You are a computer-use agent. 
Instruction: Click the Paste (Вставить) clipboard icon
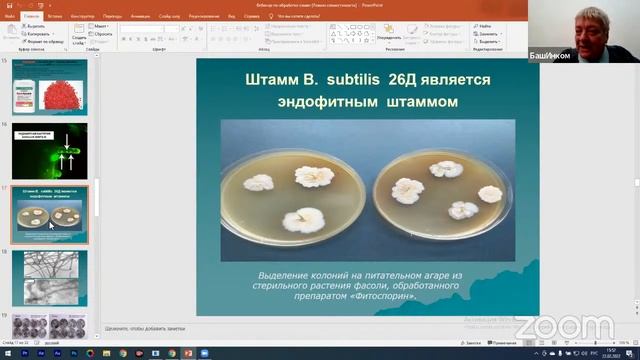[x=11, y=30]
